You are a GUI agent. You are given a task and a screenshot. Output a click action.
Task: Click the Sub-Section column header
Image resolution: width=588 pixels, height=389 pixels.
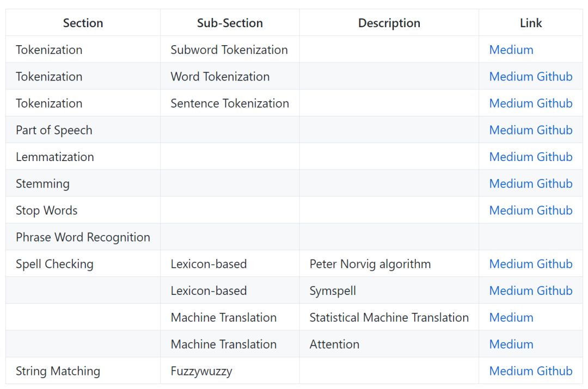[230, 23]
